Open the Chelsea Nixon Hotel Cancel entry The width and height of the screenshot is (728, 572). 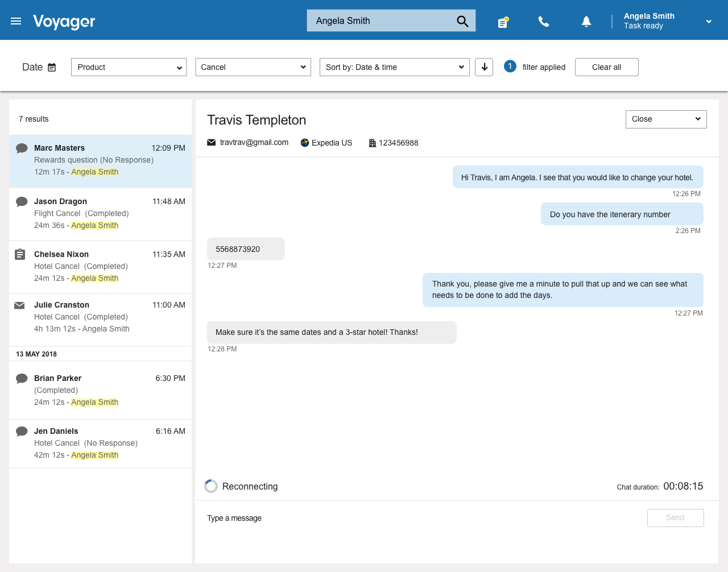[x=100, y=266]
